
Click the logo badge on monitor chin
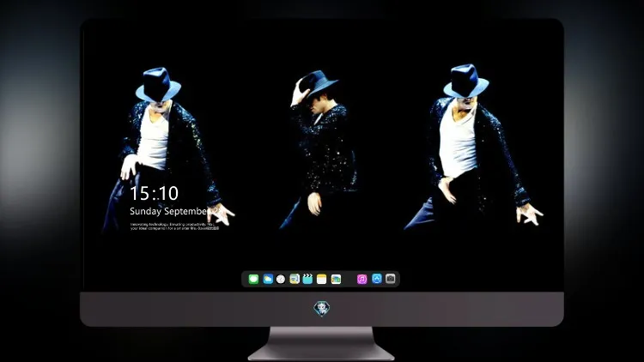click(x=322, y=309)
